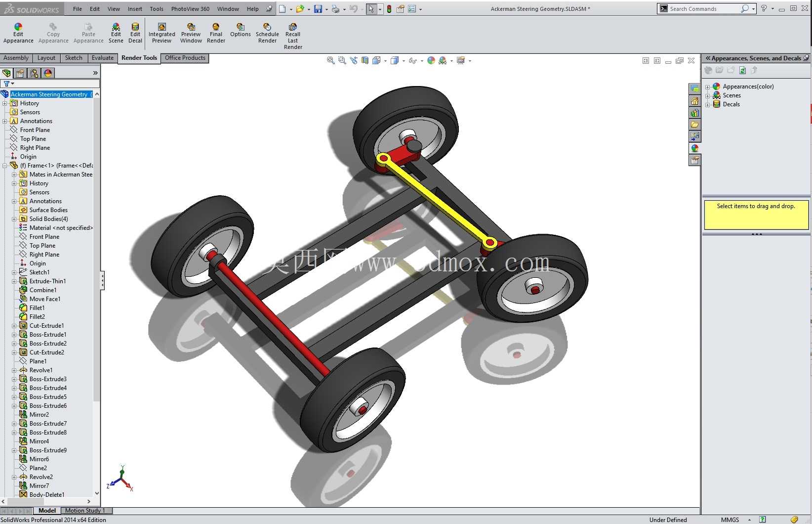Viewport: 812px width, 524px height.
Task: Open the Insert menu
Action: tap(135, 9)
